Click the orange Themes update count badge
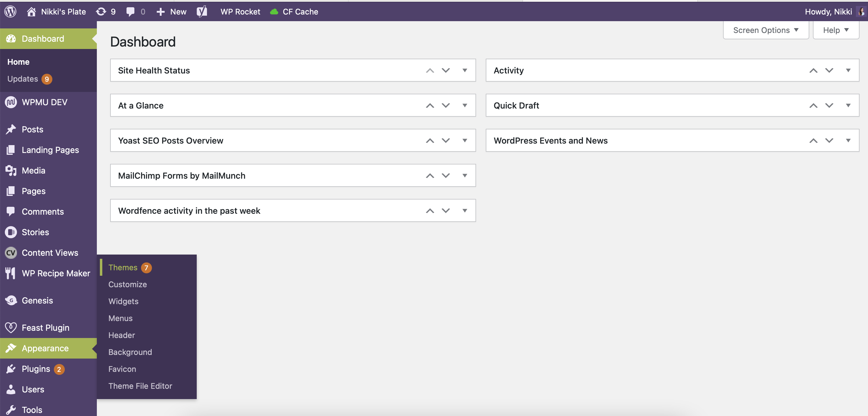Screen dimensions: 868x416 (146, 268)
